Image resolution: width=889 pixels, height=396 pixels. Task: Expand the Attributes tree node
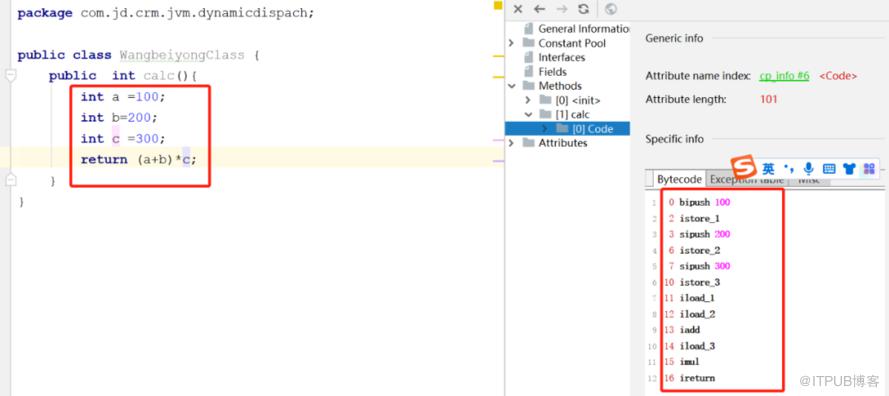pos(511,143)
